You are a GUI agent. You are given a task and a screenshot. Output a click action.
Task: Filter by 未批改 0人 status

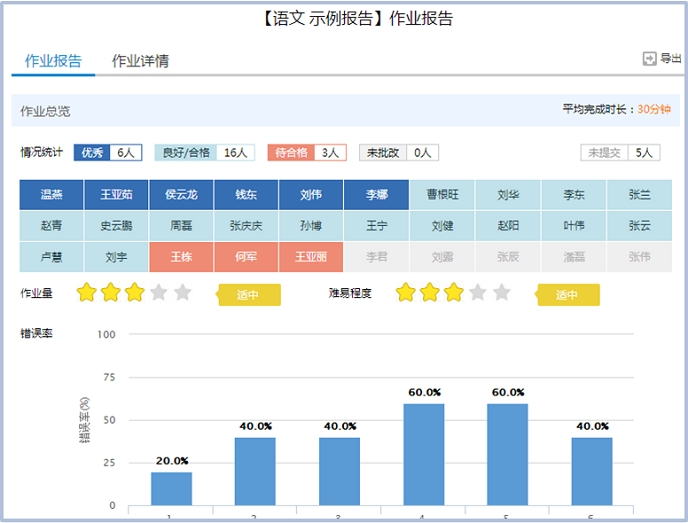(398, 153)
